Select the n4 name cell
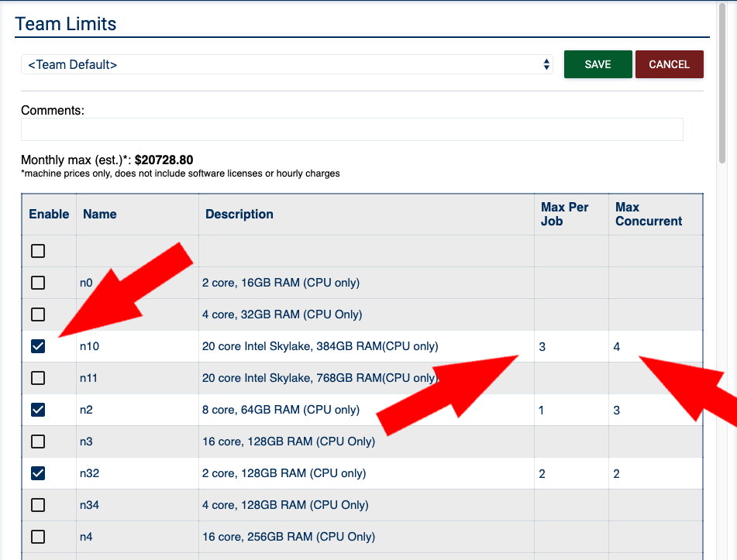 tap(86, 537)
